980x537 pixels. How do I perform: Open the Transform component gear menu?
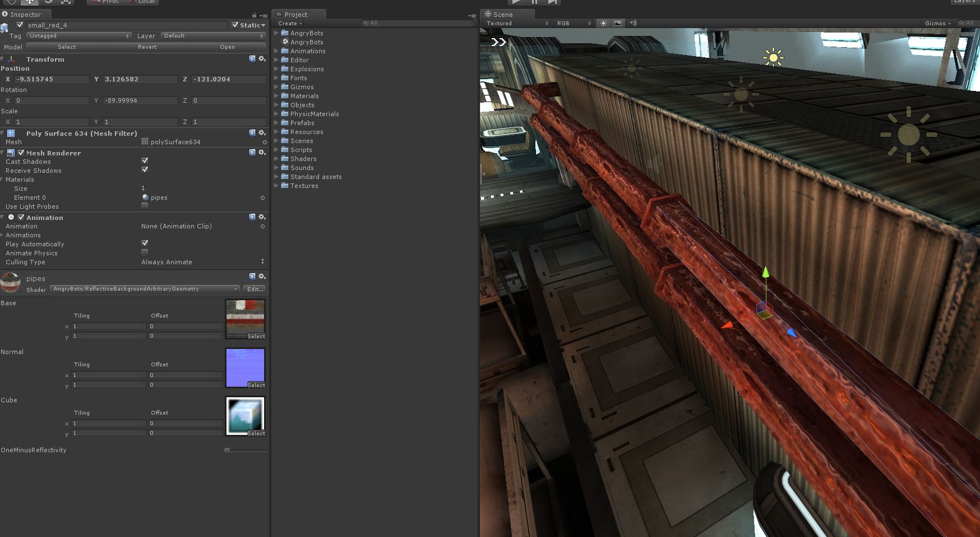262,59
